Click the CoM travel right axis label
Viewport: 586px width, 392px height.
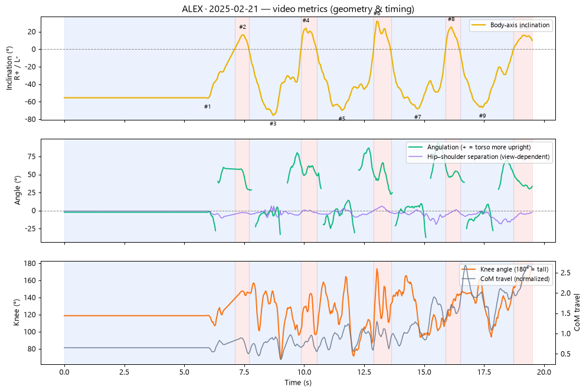pos(577,312)
